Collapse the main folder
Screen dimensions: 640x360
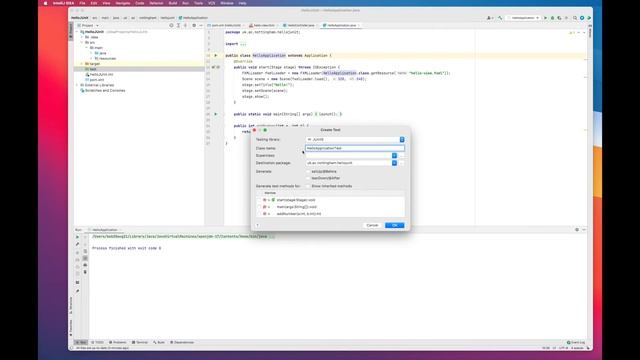[x=87, y=48]
